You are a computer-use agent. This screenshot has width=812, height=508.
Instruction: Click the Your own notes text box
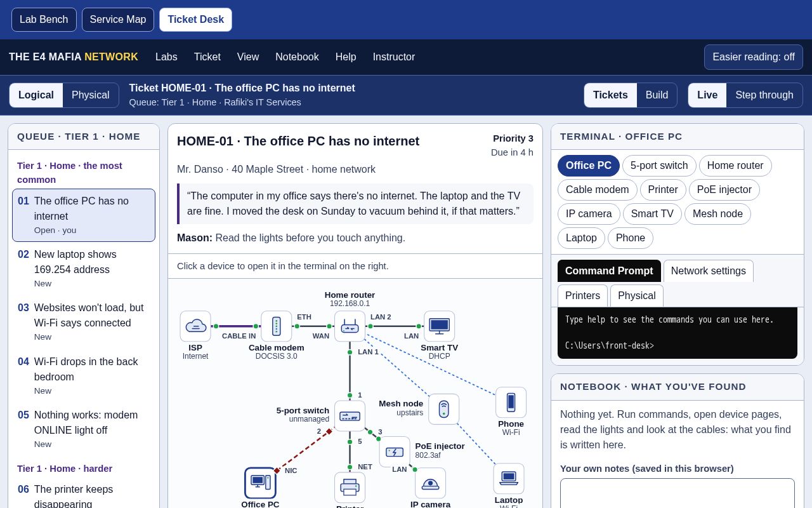(x=678, y=493)
